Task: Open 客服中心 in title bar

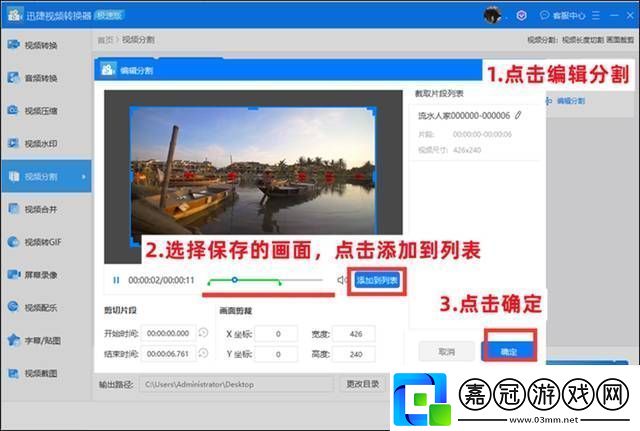Action: click(562, 16)
